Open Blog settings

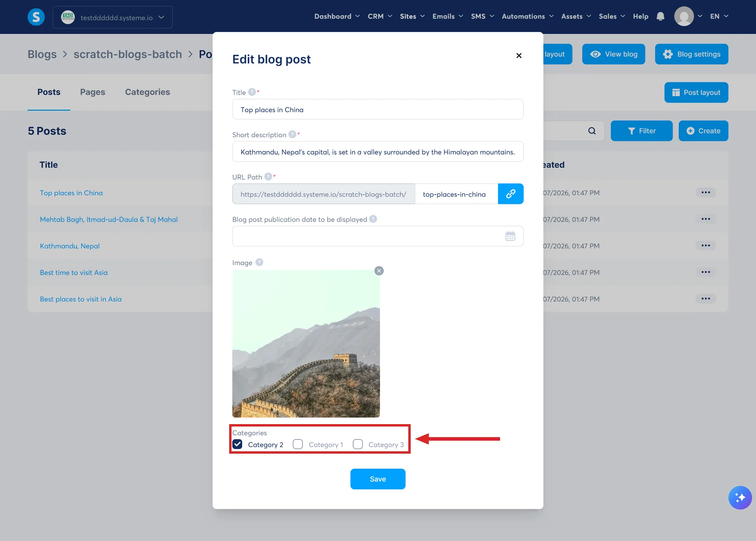point(691,54)
